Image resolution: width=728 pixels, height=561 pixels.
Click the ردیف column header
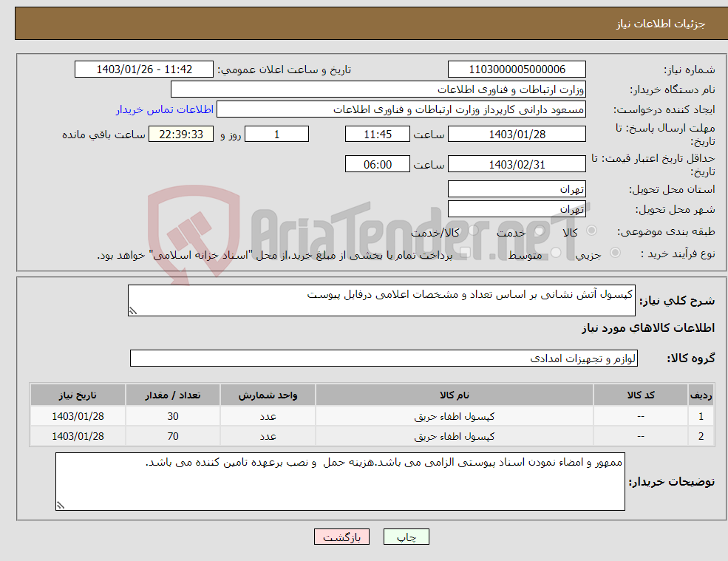[x=701, y=395]
